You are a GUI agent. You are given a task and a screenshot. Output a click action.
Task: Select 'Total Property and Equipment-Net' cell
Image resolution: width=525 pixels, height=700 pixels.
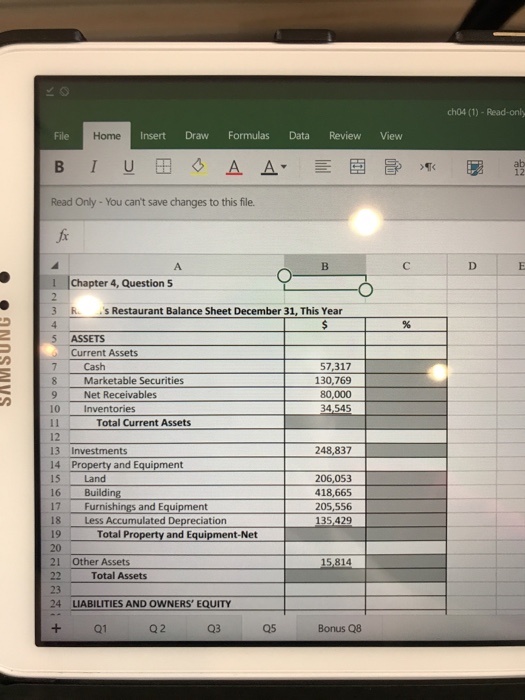click(x=177, y=534)
